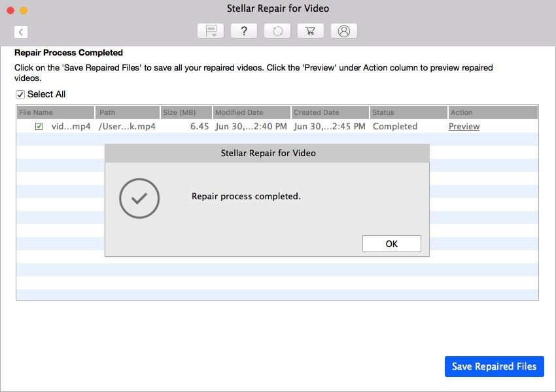Uncheck the vid...mp4 file checkbox
This screenshot has height=392, width=556.
(x=39, y=126)
